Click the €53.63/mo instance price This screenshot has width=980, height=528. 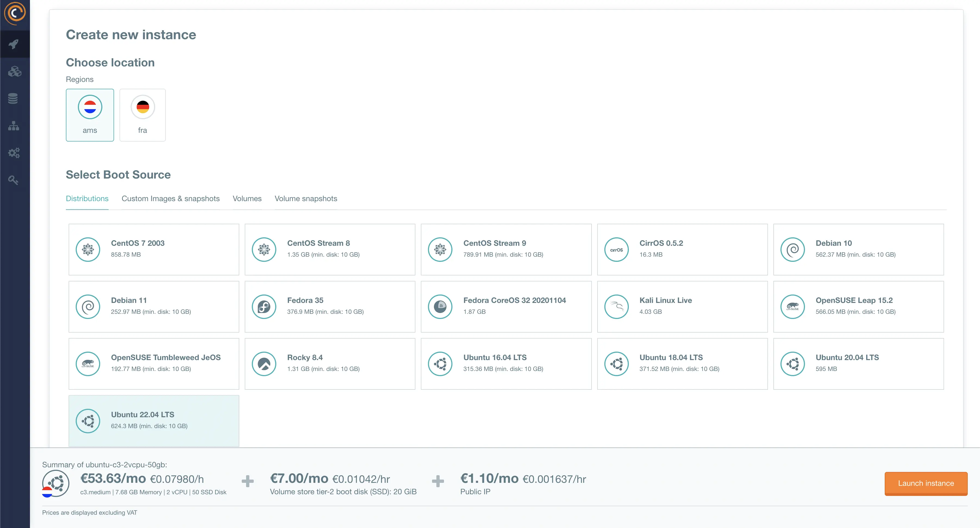[113, 478]
